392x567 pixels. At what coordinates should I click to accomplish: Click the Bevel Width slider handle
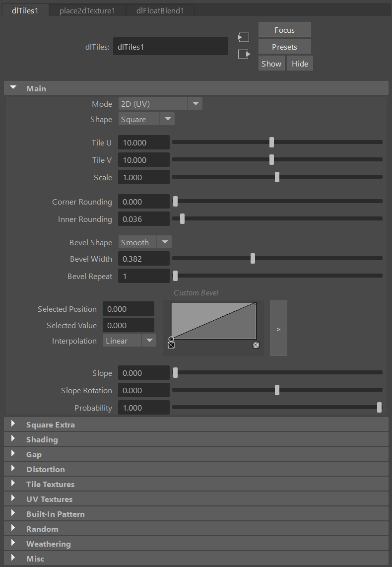pyautogui.click(x=253, y=259)
